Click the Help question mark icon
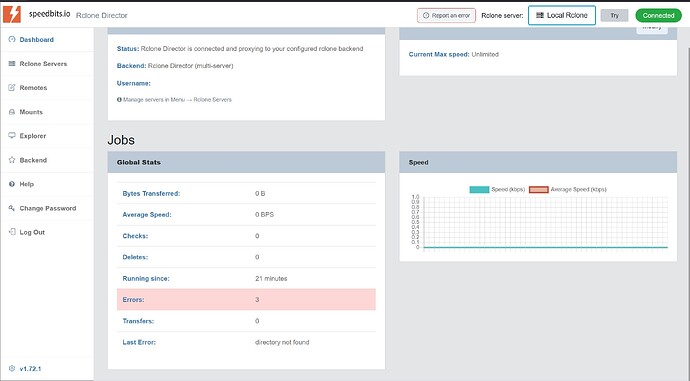690x381 pixels. click(12, 184)
